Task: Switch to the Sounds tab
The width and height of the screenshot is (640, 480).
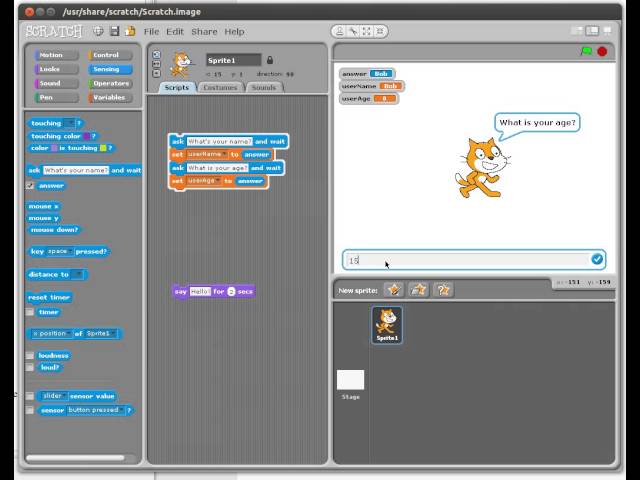Action: (x=264, y=87)
